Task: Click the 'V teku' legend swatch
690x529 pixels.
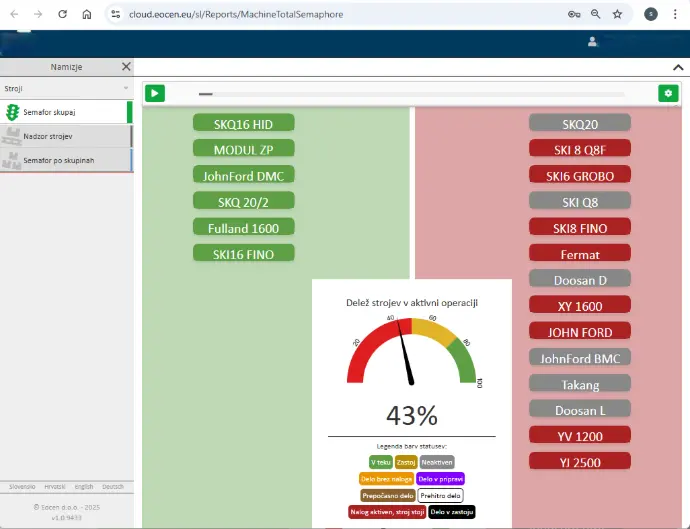Action: (380, 462)
